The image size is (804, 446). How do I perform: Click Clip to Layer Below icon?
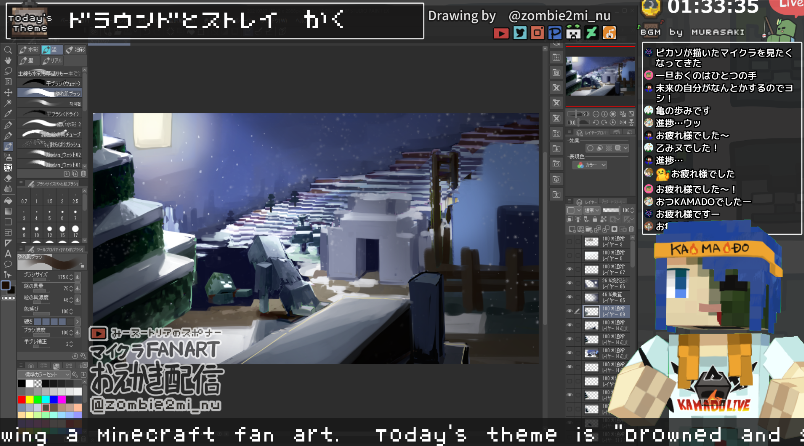click(571, 219)
